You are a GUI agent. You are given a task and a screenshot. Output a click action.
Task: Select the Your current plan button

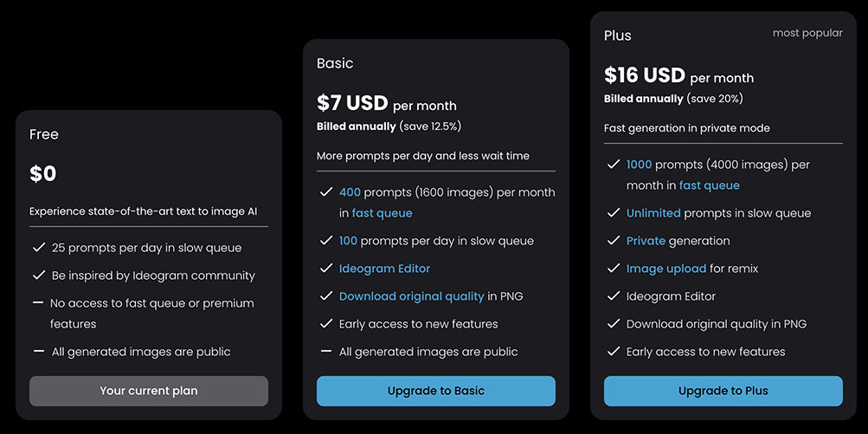[x=148, y=391]
